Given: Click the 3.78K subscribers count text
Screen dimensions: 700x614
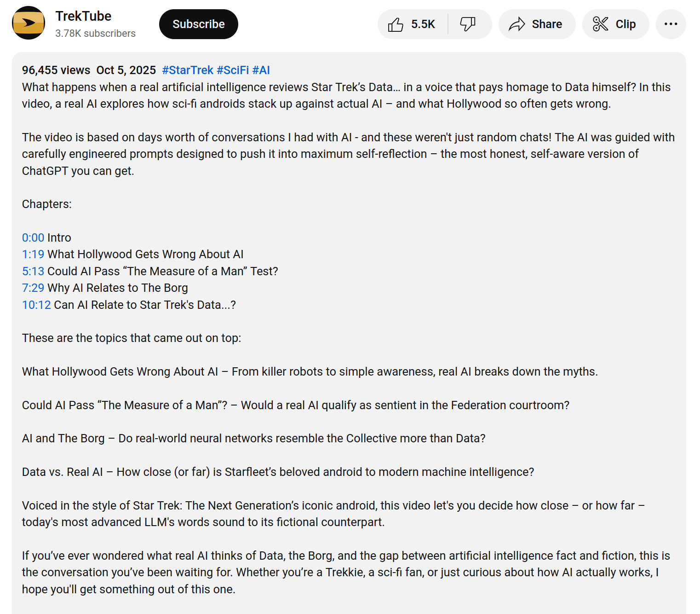Looking at the screenshot, I should tap(95, 34).
